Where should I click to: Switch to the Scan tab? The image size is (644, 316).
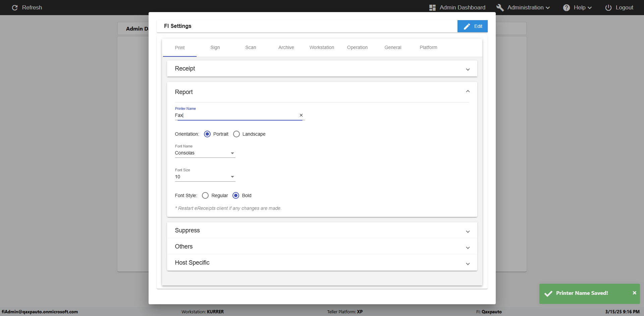251,47
